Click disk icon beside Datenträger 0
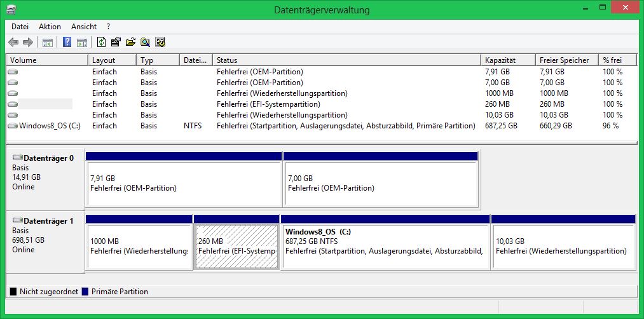The image size is (644, 319). [17, 158]
